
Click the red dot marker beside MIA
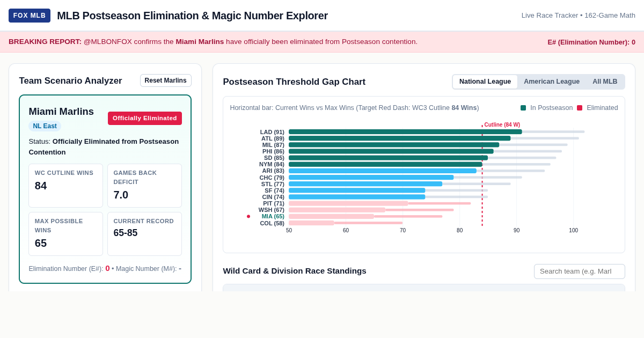point(248,216)
